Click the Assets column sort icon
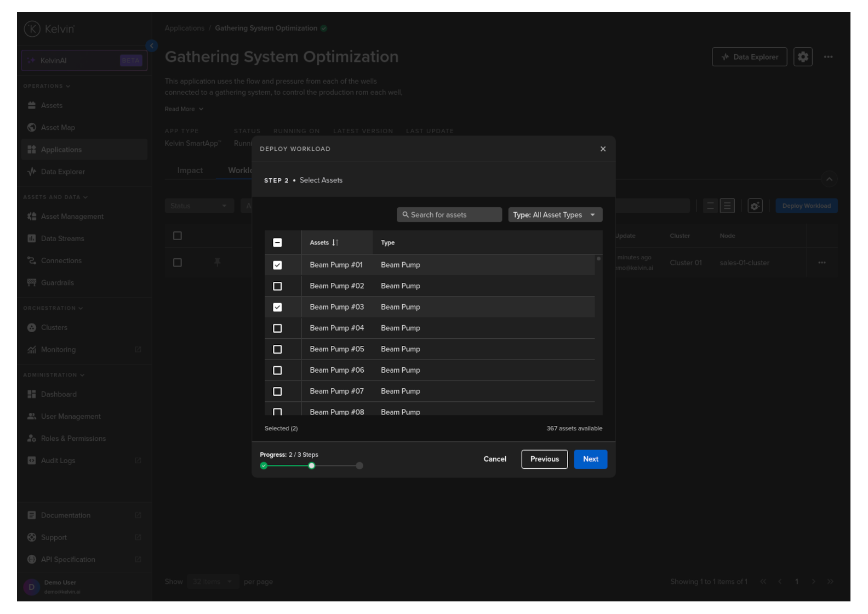 click(335, 243)
